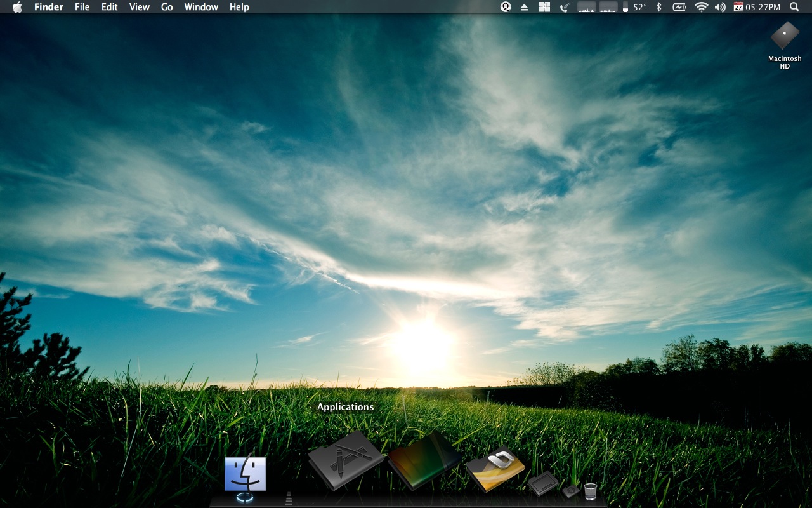This screenshot has height=508, width=812.
Task: Click the 05:27PM clock
Action: tap(763, 7)
